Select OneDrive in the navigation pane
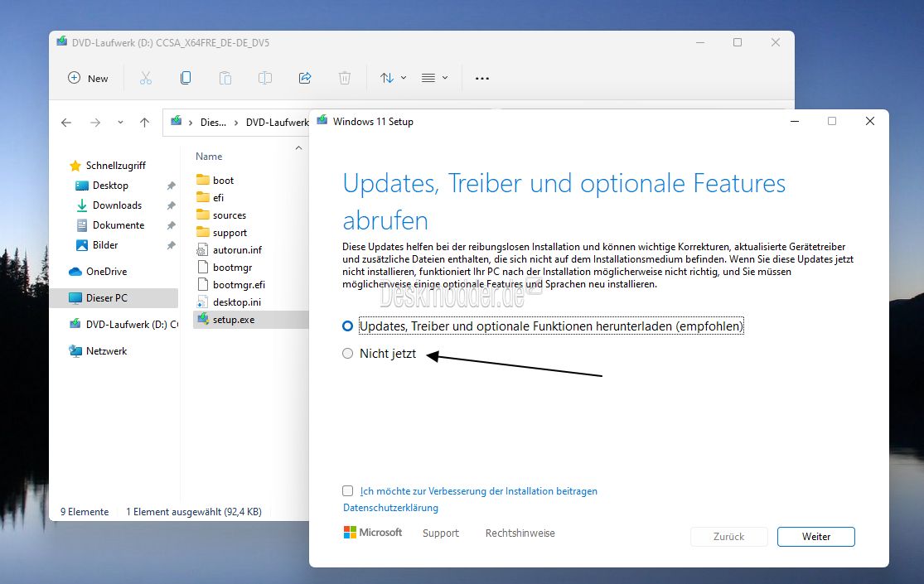Image resolution: width=924 pixels, height=584 pixels. click(106, 272)
